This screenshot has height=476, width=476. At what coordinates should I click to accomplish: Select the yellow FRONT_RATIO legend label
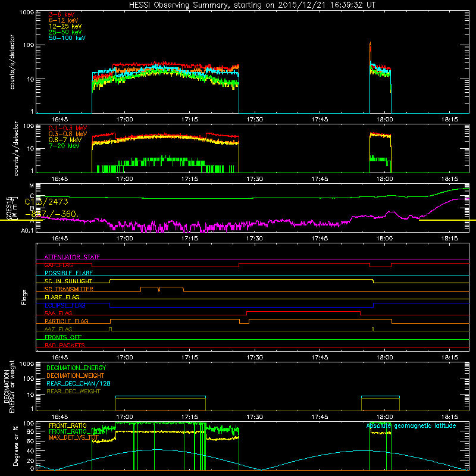pos(68,426)
